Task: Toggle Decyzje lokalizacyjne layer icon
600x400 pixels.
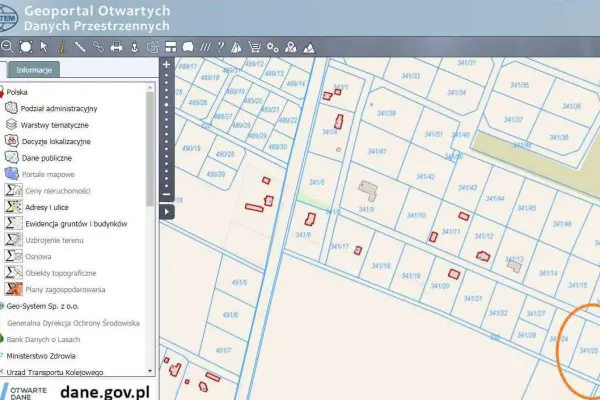Action: coord(12,141)
